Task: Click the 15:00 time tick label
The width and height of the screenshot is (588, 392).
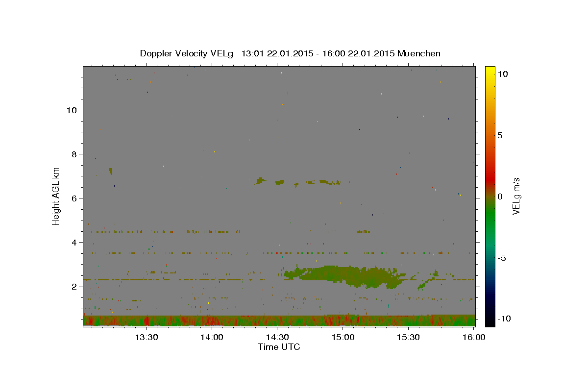Action: (343, 337)
